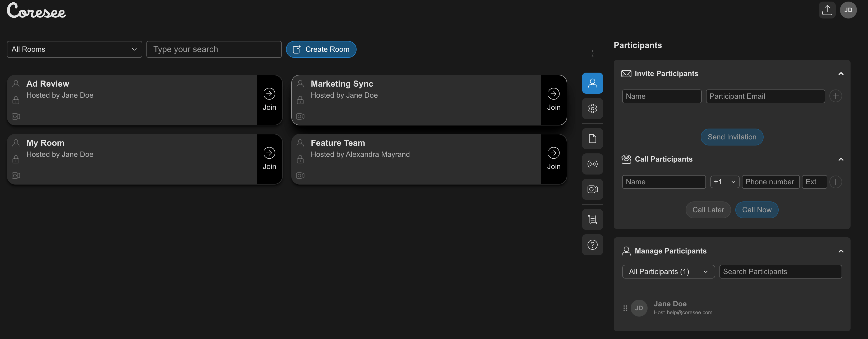Open the Broadcast streaming panel icon
This screenshot has height=339, width=868.
(592, 164)
